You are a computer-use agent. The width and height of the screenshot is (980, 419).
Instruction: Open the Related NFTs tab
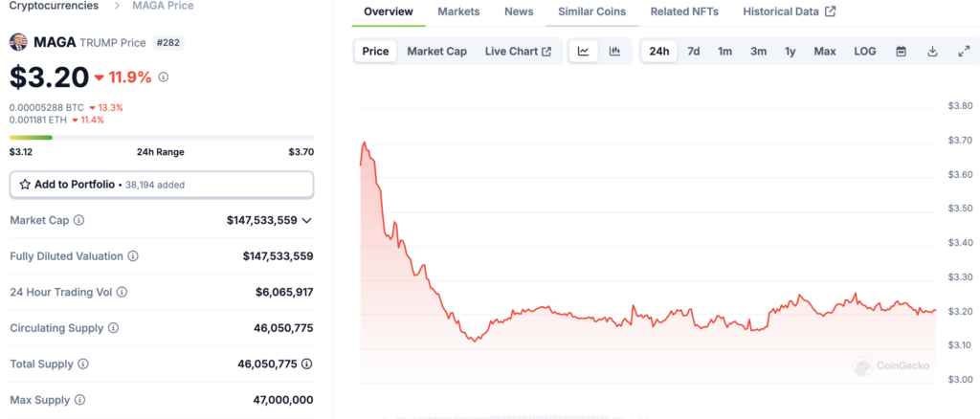[684, 11]
